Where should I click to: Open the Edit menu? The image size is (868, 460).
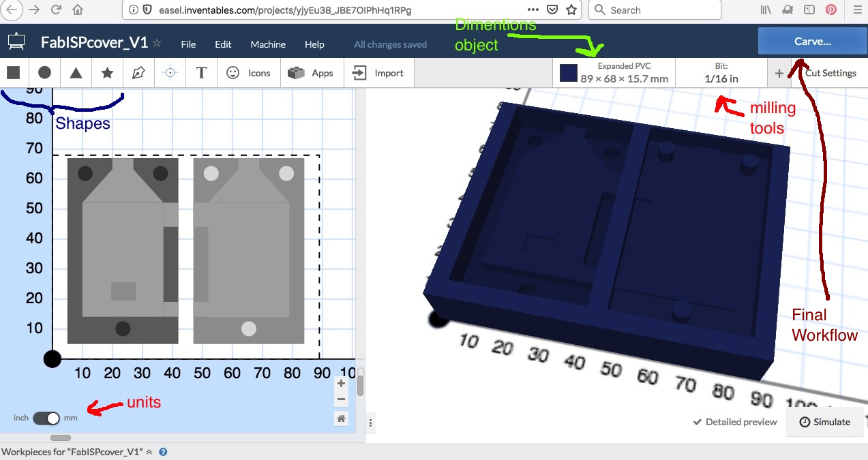coord(223,44)
